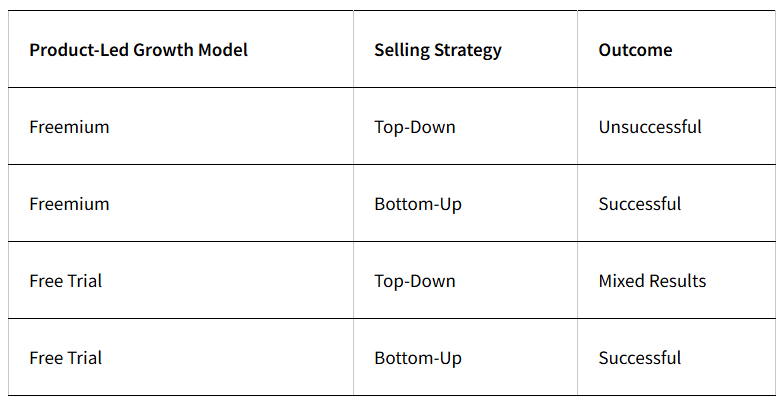The width and height of the screenshot is (784, 407).
Task: Click the word "Results" in the outcome column
Action: coord(679,281)
